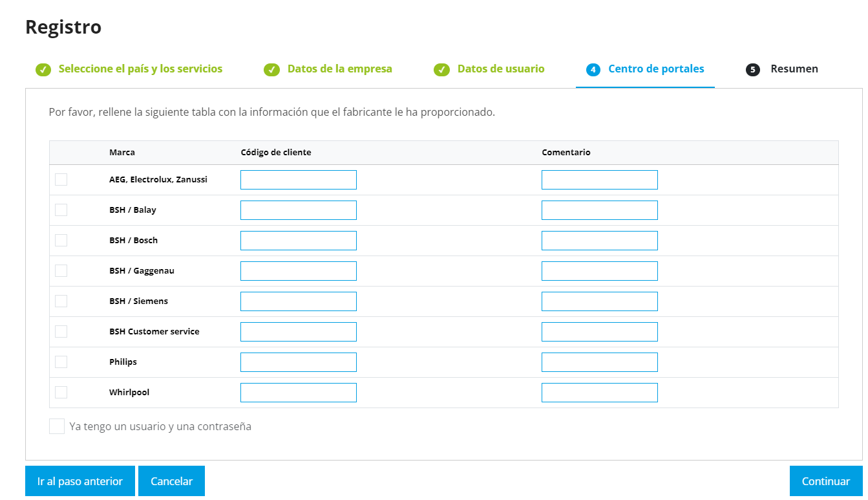Click the 'Comentario' column header
868x500 pixels.
566,153
